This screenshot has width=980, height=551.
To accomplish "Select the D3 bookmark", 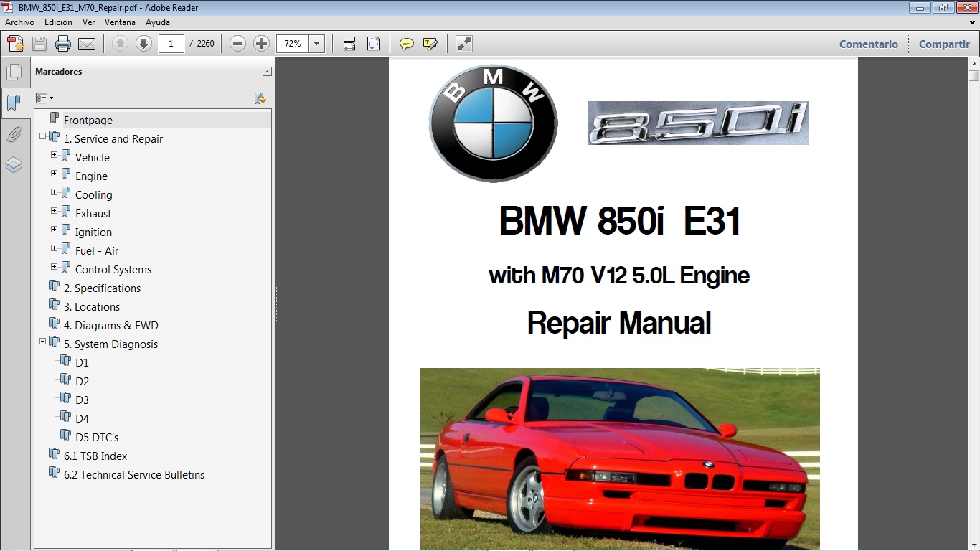I will click(82, 400).
